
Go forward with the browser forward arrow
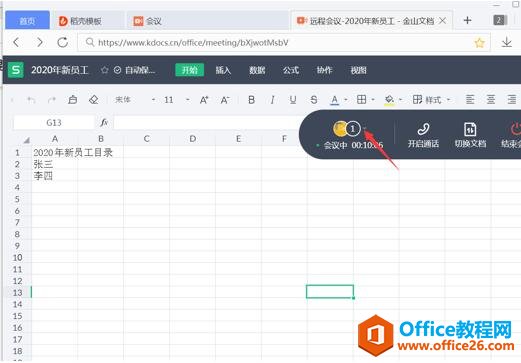(x=40, y=42)
